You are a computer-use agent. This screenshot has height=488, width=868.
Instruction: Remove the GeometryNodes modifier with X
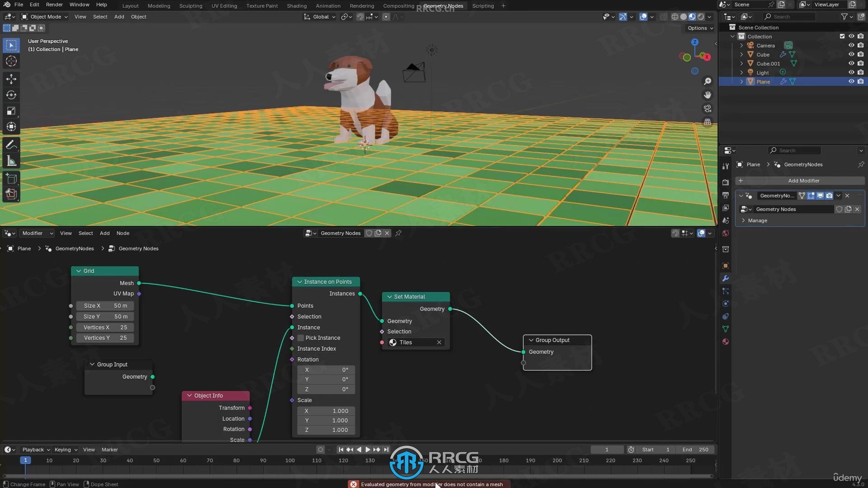pos(847,196)
